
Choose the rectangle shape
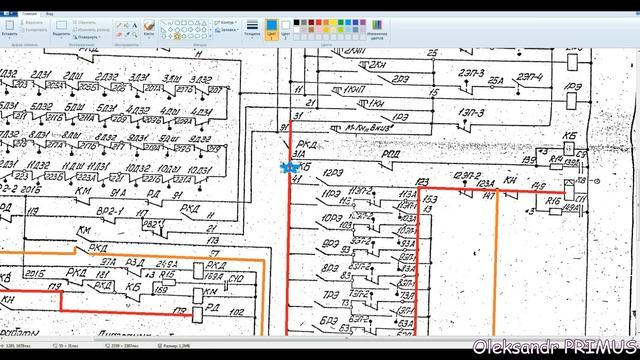[x=184, y=23]
